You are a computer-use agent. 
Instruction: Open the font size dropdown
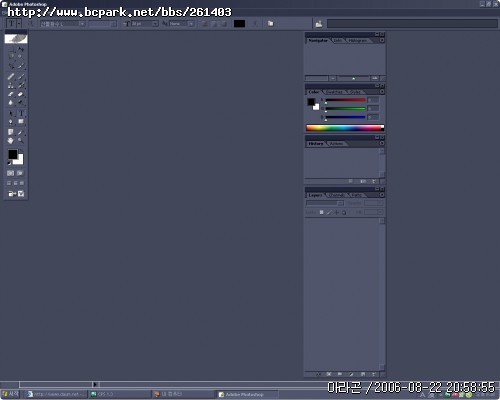(x=155, y=24)
